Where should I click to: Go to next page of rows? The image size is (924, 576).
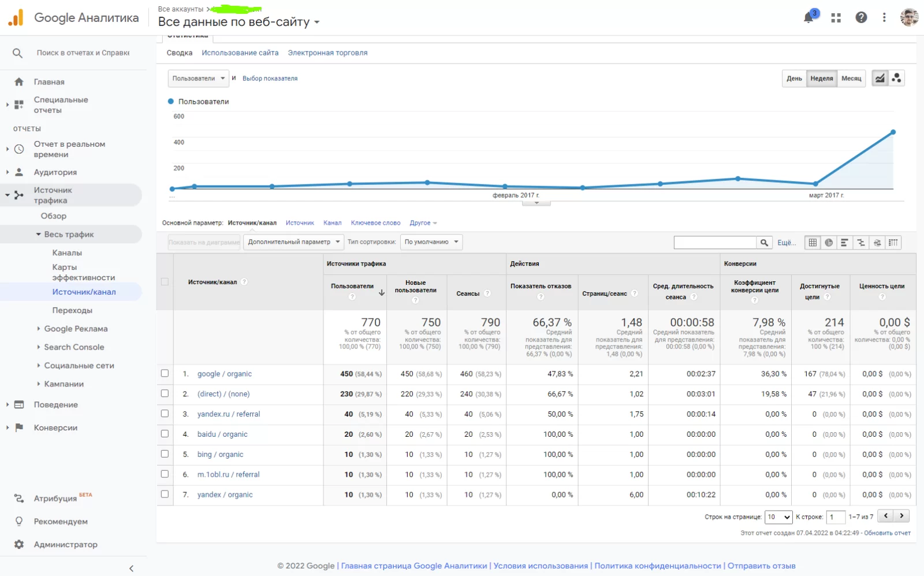coord(901,516)
